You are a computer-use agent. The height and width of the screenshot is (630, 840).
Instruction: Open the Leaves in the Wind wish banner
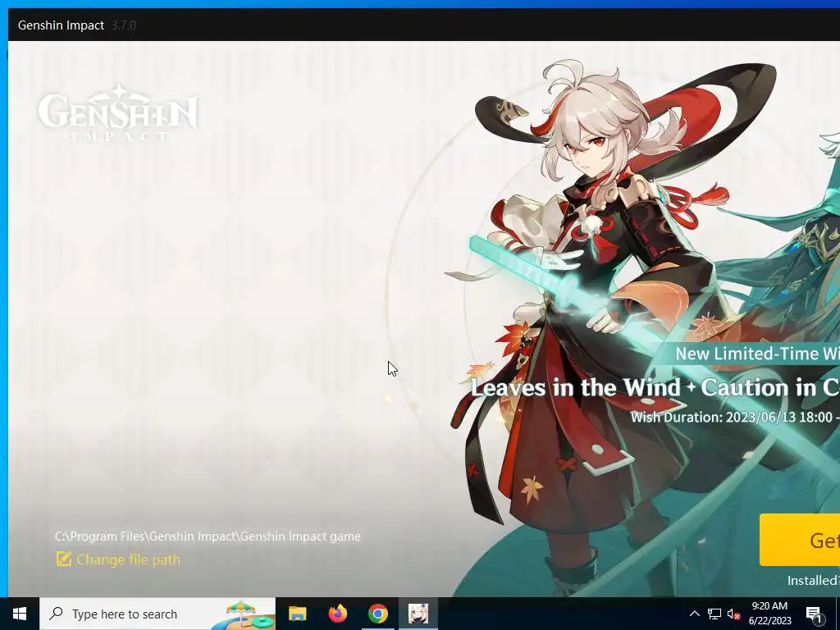tap(655, 387)
